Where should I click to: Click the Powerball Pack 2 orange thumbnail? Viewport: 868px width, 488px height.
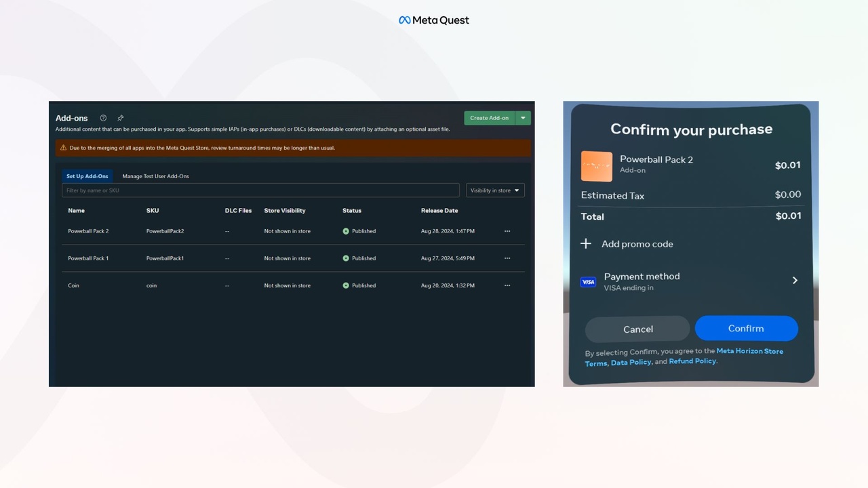pos(597,166)
